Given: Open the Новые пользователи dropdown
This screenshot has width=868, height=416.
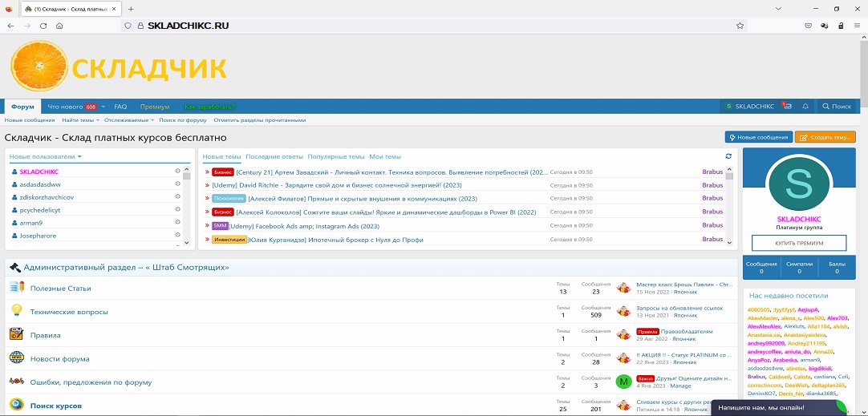Looking at the screenshot, I should click(46, 156).
